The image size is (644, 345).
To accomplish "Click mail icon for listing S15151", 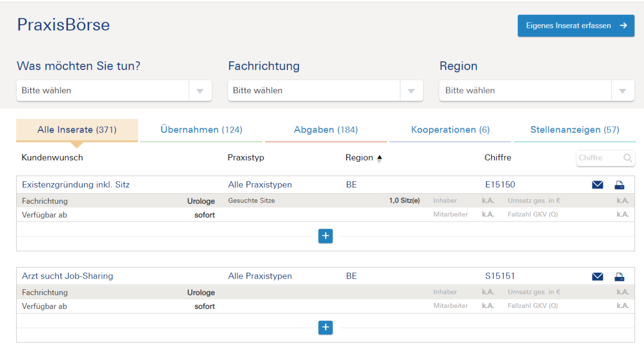I will (x=597, y=276).
